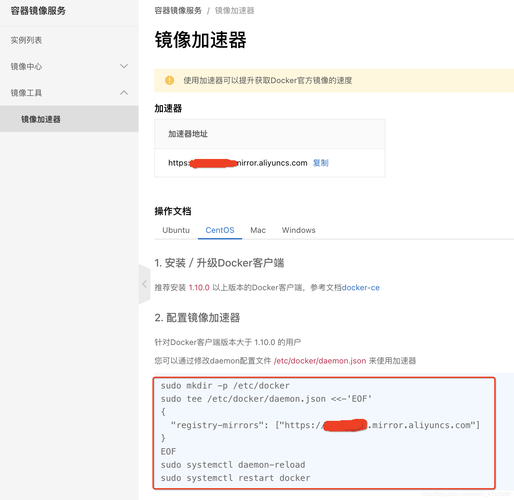Switch to the Windows tab
The image size is (514, 500).
[x=298, y=230]
